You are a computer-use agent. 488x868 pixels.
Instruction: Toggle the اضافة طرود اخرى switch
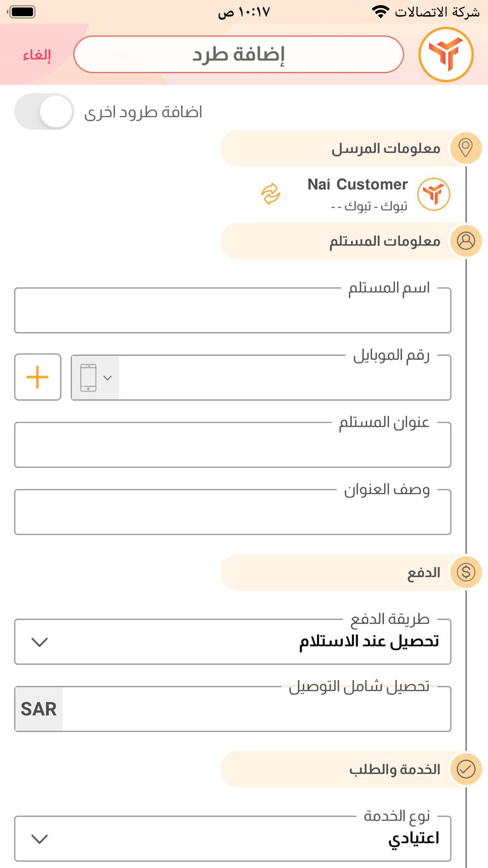tap(44, 112)
